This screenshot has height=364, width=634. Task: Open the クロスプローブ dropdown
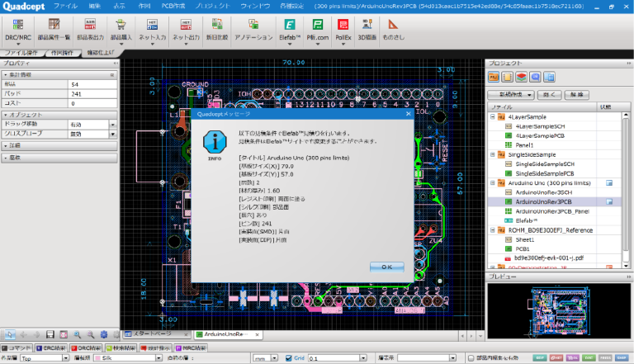[113, 134]
